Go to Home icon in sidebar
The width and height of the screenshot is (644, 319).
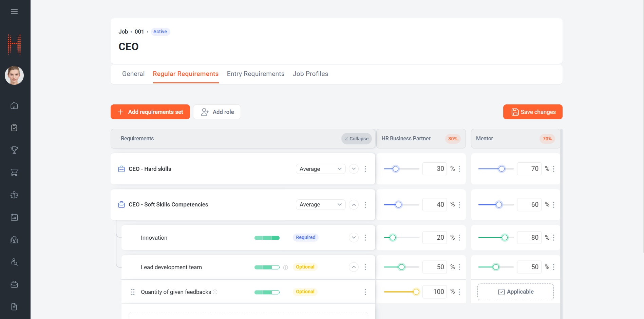tap(14, 105)
